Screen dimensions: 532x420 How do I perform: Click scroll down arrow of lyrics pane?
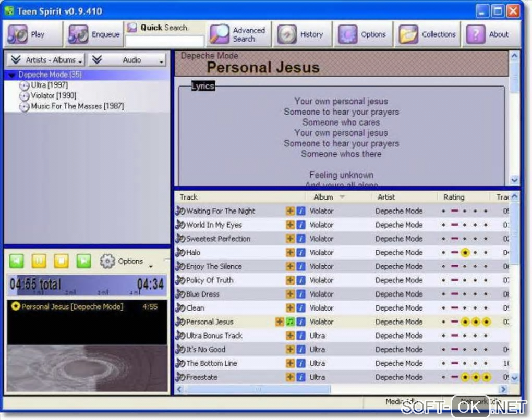click(x=514, y=180)
